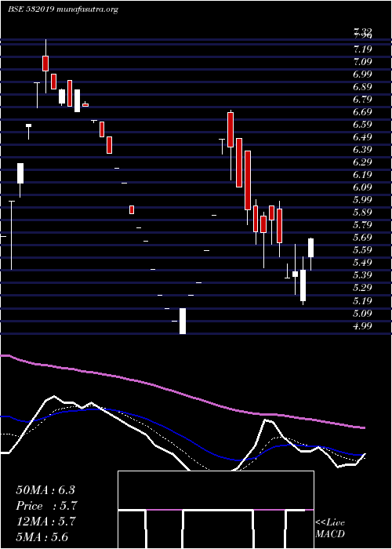The width and height of the screenshot is (392, 549).
Task: Pick the 5.79 price label
Action: [x=362, y=225]
